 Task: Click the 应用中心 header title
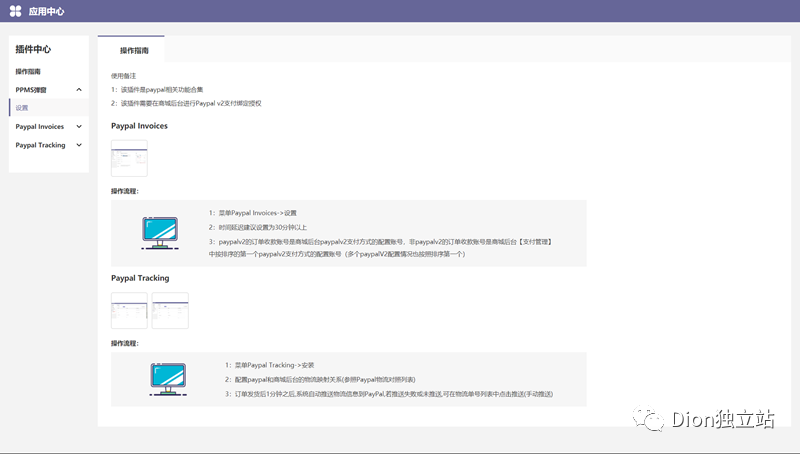(x=46, y=11)
